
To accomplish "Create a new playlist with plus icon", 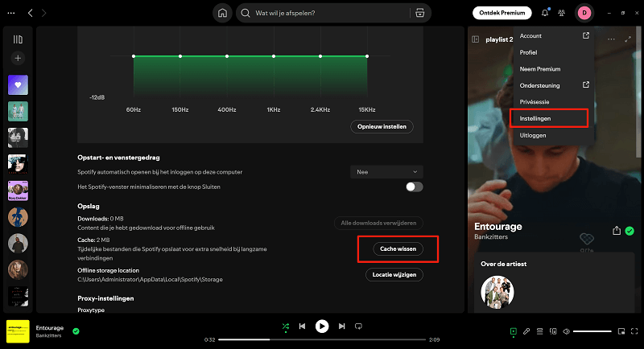I will click(x=18, y=58).
